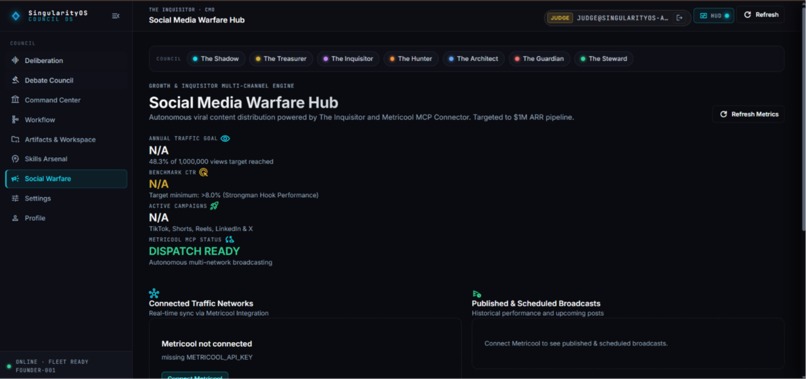Image resolution: width=806 pixels, height=379 pixels.
Task: Click the Social Media Warfare Hub main heading
Action: pyautogui.click(x=244, y=102)
